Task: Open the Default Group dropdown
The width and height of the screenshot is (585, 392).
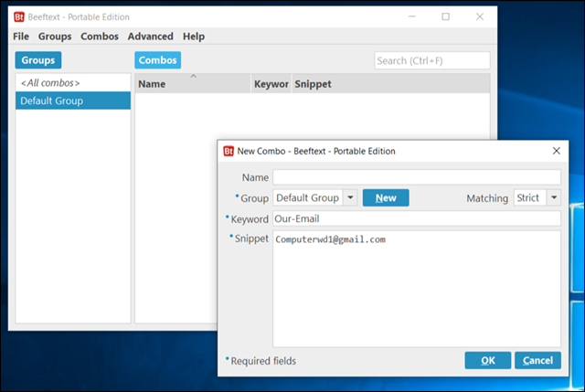Action: pos(314,197)
